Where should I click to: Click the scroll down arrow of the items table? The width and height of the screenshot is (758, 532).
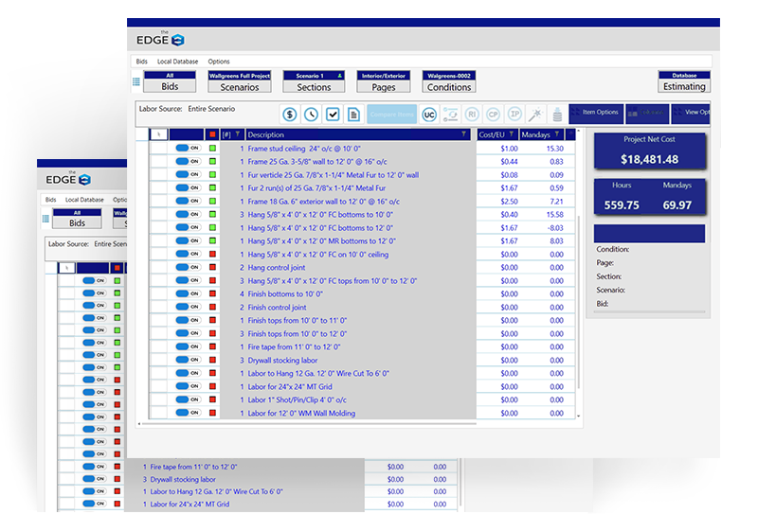click(x=579, y=416)
